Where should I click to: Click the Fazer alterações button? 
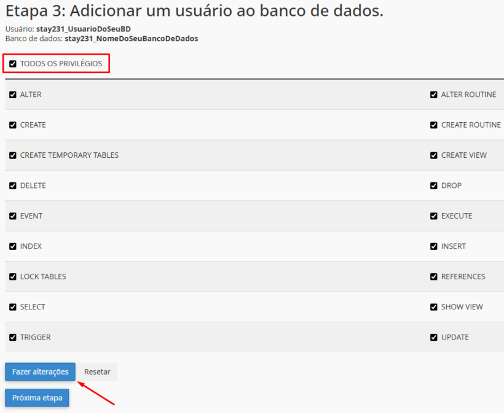39,371
